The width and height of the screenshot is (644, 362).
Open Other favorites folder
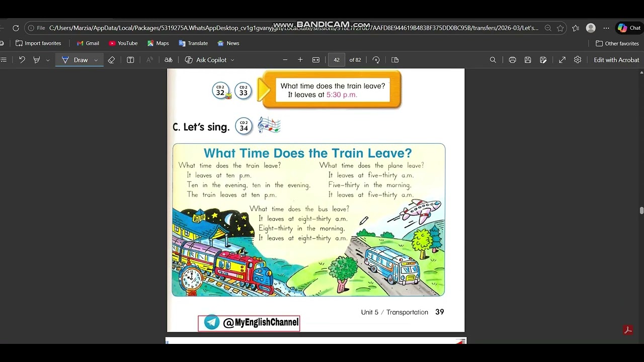[x=617, y=43]
